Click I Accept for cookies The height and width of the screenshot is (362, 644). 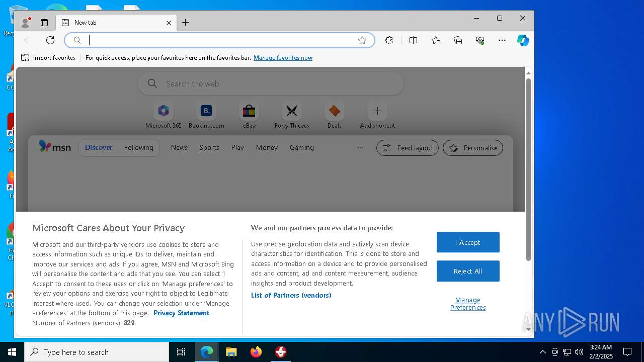(x=468, y=242)
